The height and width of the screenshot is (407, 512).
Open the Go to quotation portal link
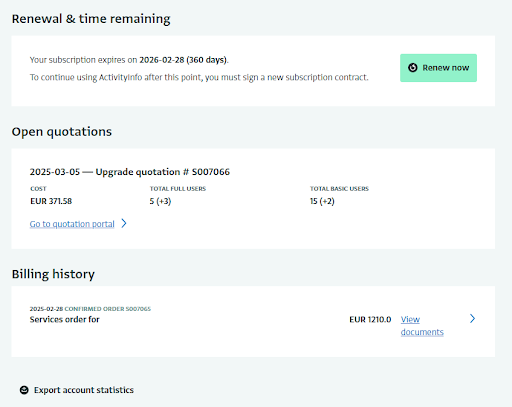pos(72,224)
